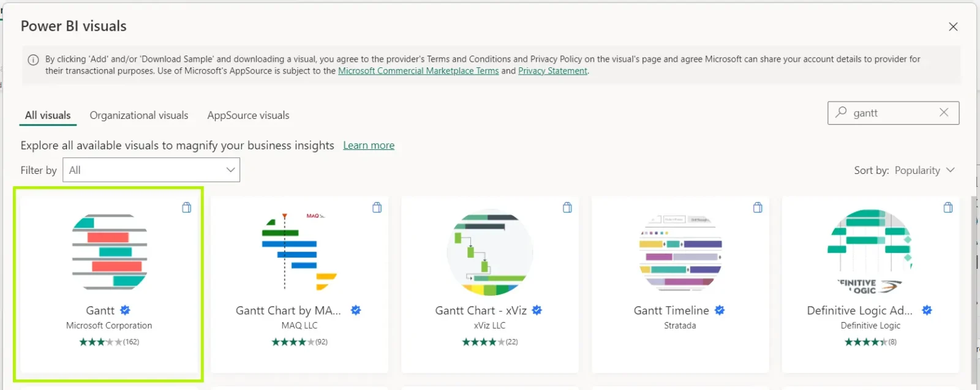Viewport: 980px width, 390px height.
Task: Open the Definitive Logic visual thumbnail
Action: (870, 252)
